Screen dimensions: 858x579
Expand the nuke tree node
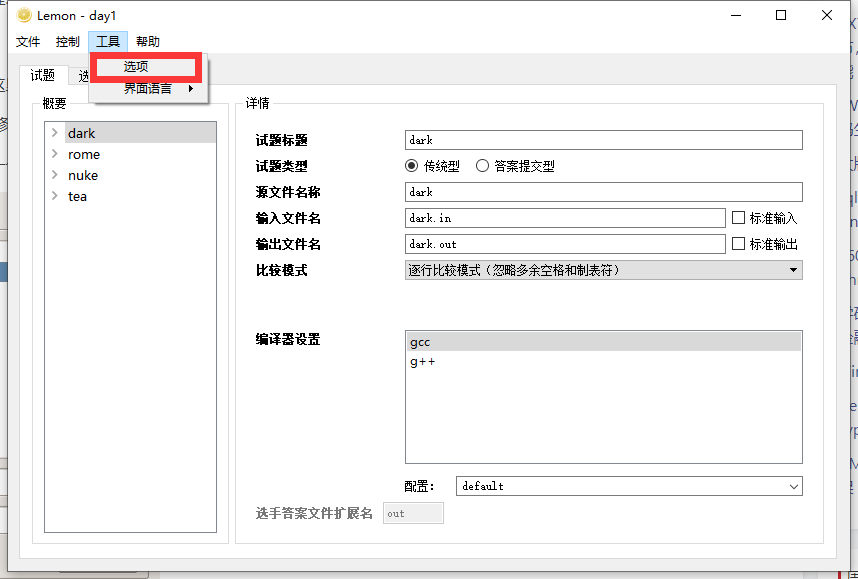tap(55, 175)
